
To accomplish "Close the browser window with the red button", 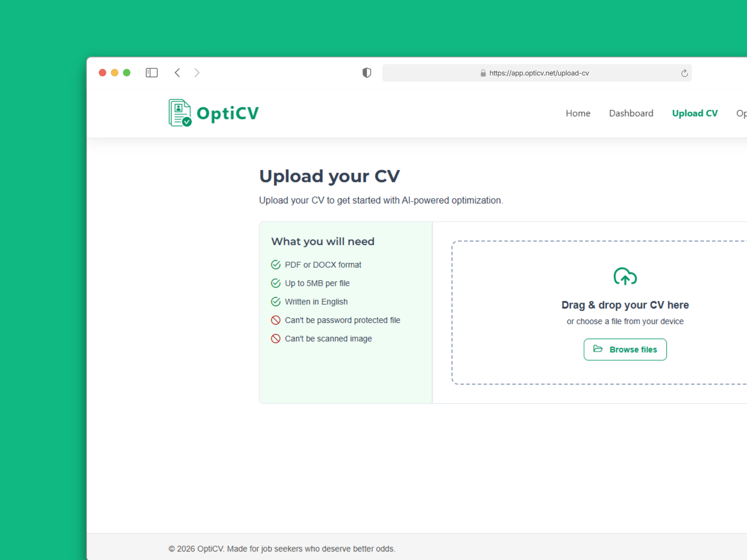I will coord(103,73).
